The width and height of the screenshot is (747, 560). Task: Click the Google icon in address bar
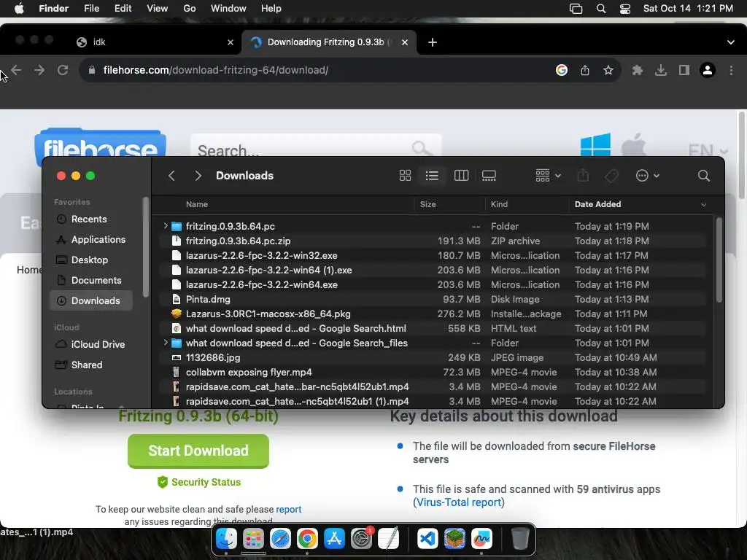[562, 71]
